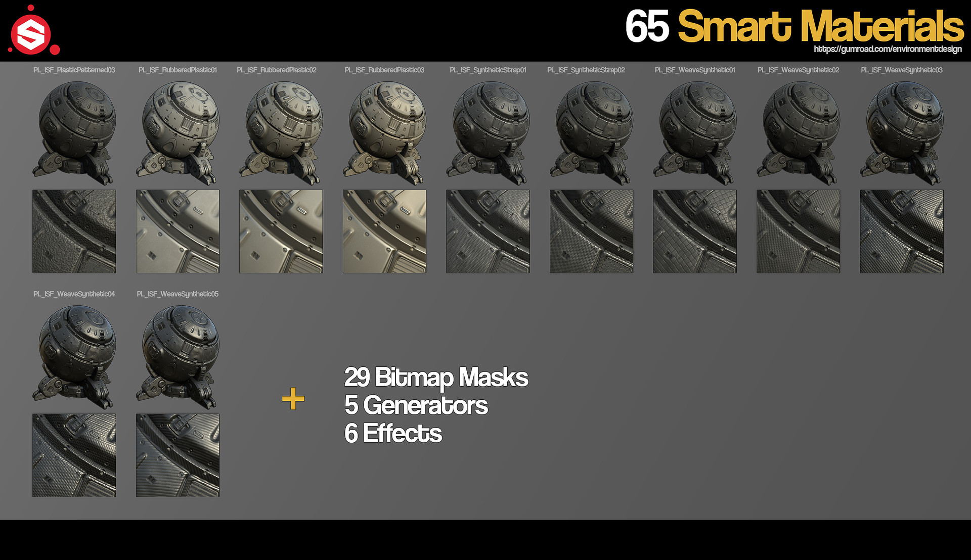This screenshot has height=560, width=971.
Task: Click the PL_ISF_RubberedPlastic01 label
Action: click(178, 70)
